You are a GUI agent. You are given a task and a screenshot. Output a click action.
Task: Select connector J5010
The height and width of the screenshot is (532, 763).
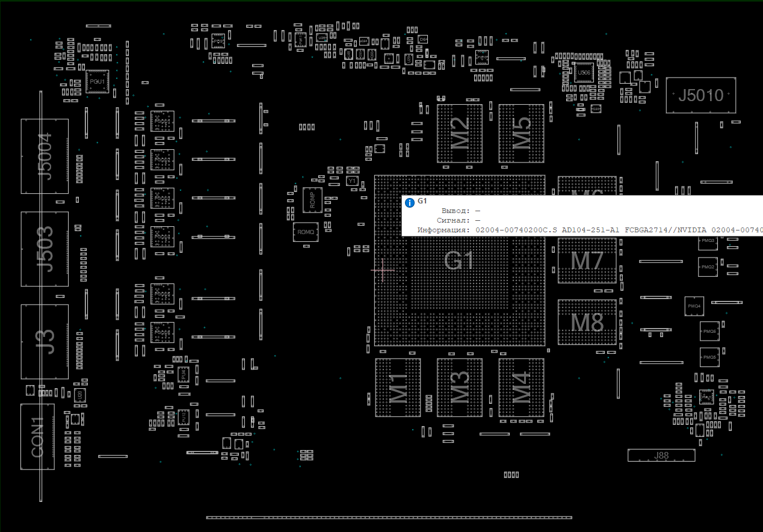click(x=701, y=95)
